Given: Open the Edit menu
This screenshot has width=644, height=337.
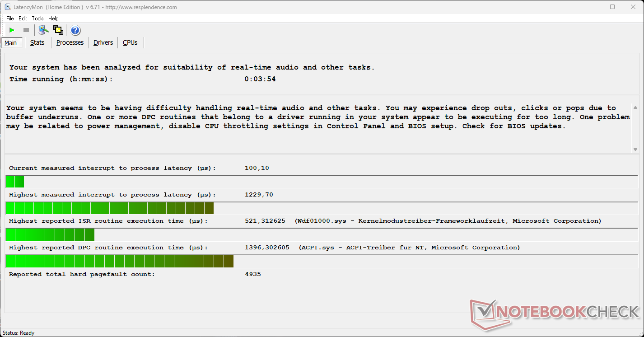Looking at the screenshot, I should 23,19.
